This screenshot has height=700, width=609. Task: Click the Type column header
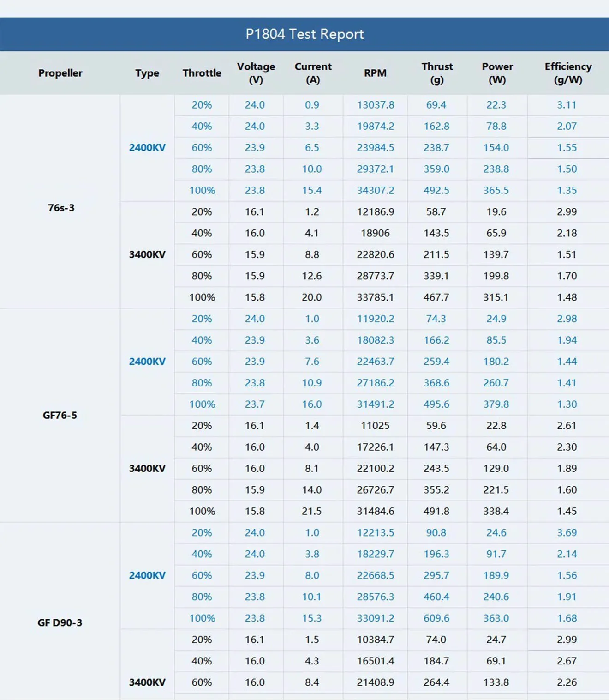[x=147, y=73]
